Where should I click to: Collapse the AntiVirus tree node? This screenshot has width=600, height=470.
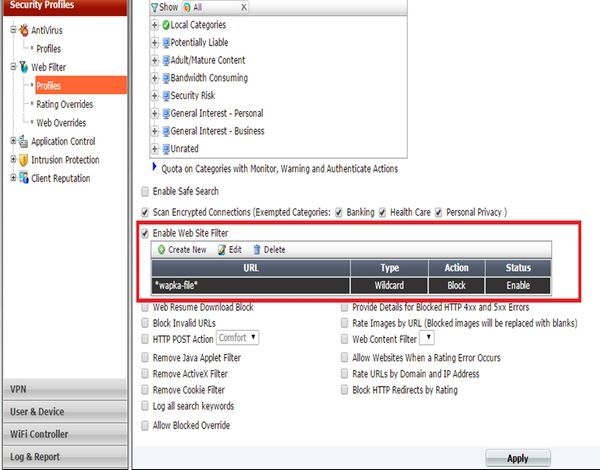(13, 29)
